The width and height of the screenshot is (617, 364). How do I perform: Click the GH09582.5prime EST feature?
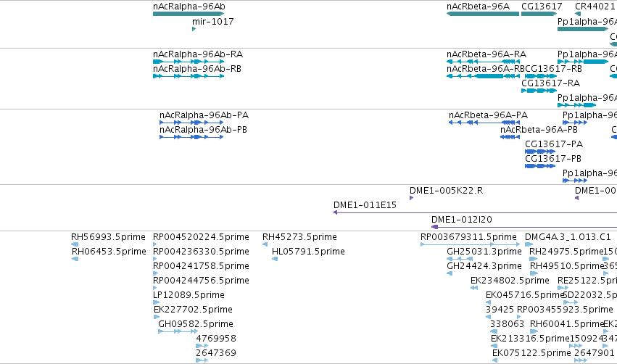pyautogui.click(x=178, y=331)
